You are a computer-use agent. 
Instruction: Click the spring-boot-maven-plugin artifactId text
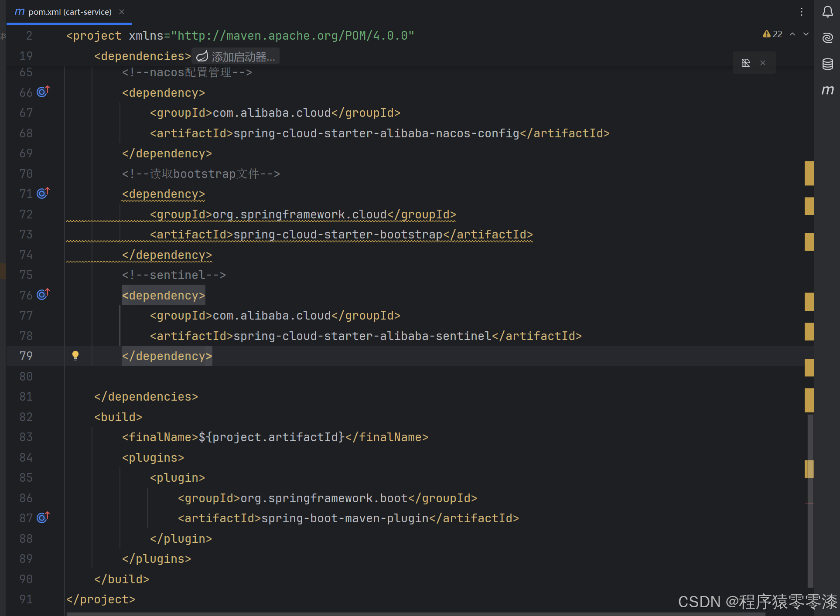tap(345, 518)
